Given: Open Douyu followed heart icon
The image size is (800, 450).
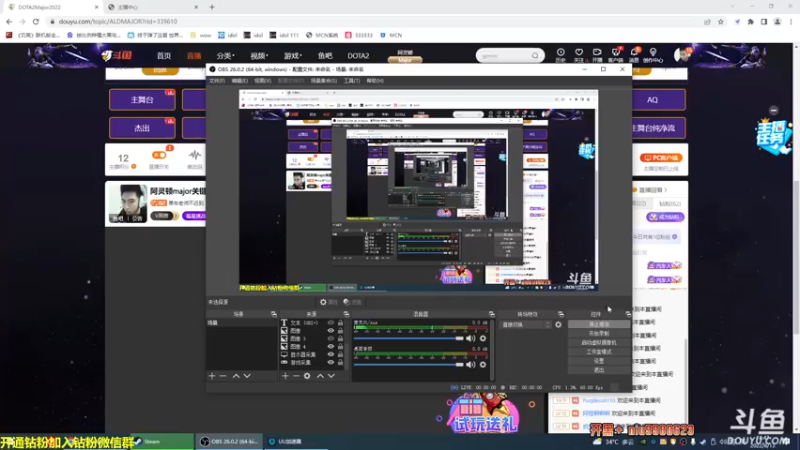Looking at the screenshot, I should pyautogui.click(x=579, y=55).
